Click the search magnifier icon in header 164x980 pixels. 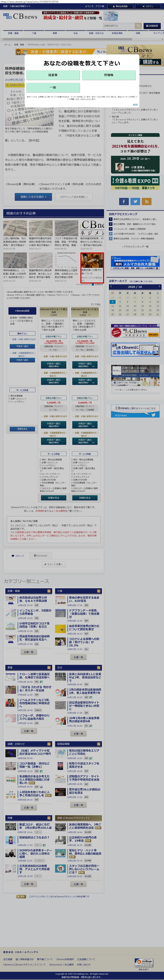(x=138, y=26)
